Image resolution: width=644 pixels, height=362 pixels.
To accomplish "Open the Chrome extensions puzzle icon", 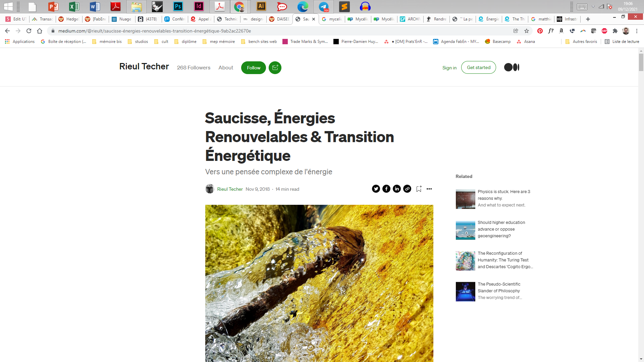I will pyautogui.click(x=615, y=31).
